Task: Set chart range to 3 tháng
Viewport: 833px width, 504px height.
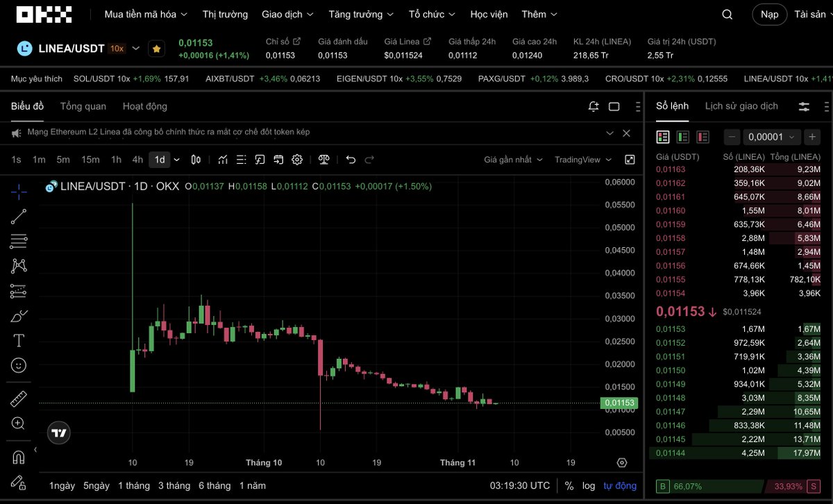Action: pos(174,486)
